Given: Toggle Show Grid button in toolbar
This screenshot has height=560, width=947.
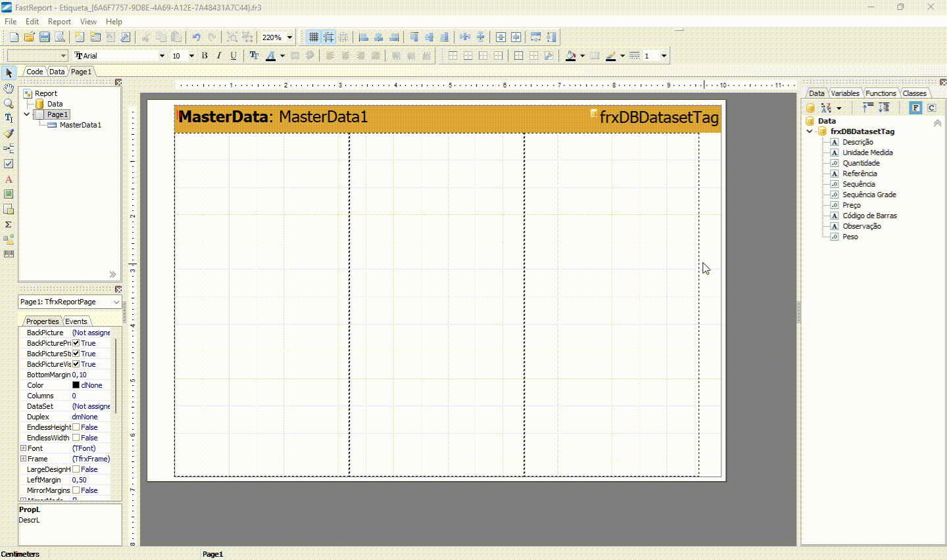Looking at the screenshot, I should tap(314, 37).
